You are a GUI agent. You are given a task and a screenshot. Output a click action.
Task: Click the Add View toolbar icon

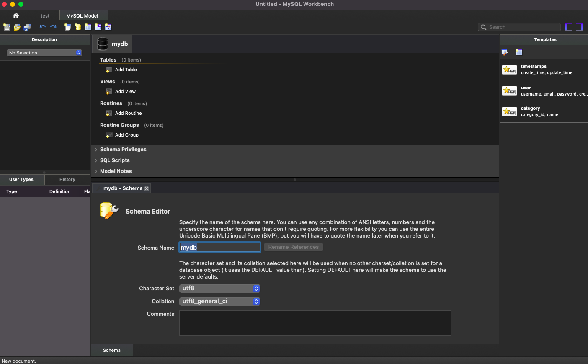pos(98,27)
